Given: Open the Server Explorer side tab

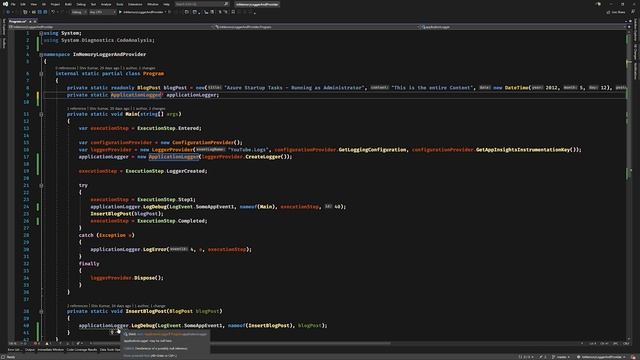Looking at the screenshot, I should tap(4, 27).
